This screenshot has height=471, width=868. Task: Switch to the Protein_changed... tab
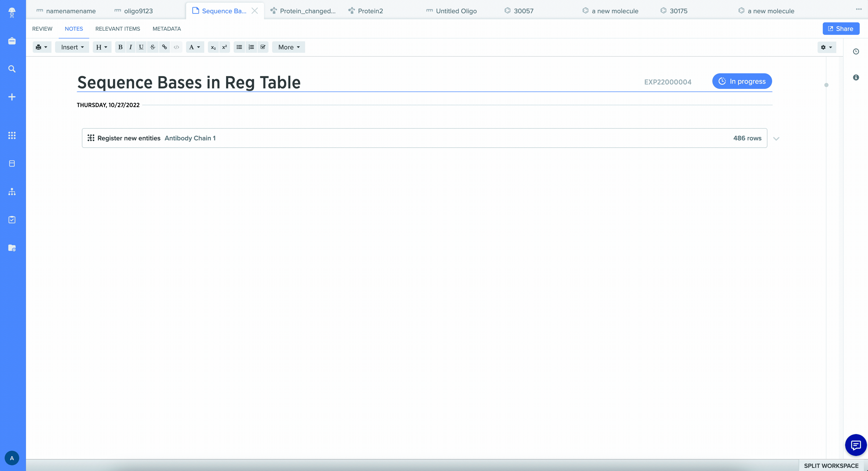coord(303,11)
